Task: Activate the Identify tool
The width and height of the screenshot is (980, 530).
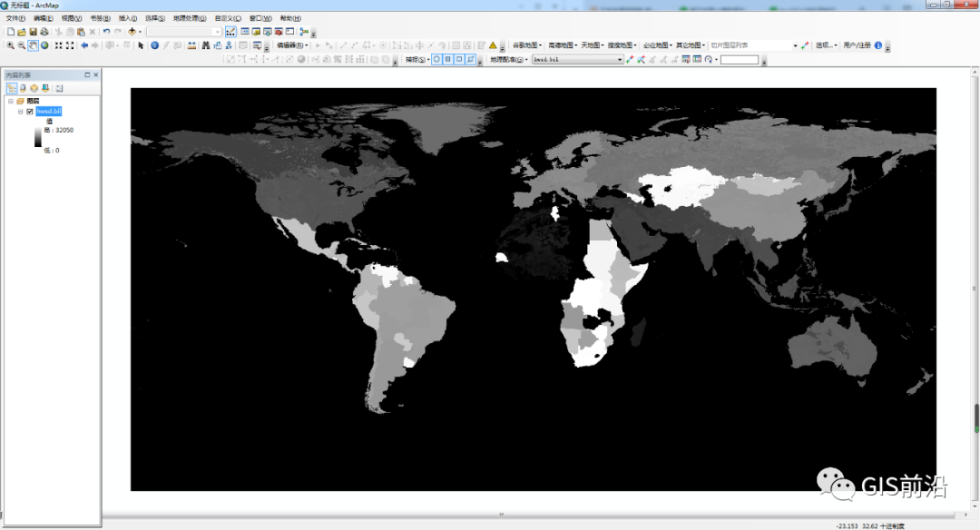Action: (x=154, y=45)
